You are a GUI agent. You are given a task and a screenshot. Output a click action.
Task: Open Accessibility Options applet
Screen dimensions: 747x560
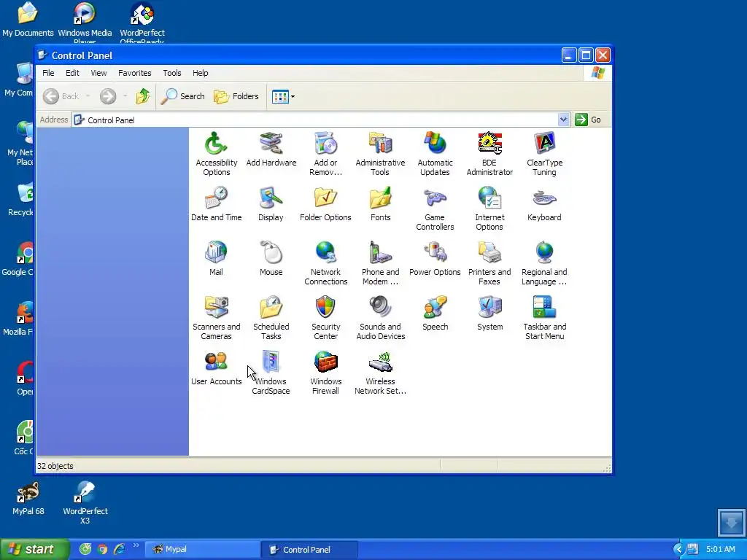tap(216, 153)
